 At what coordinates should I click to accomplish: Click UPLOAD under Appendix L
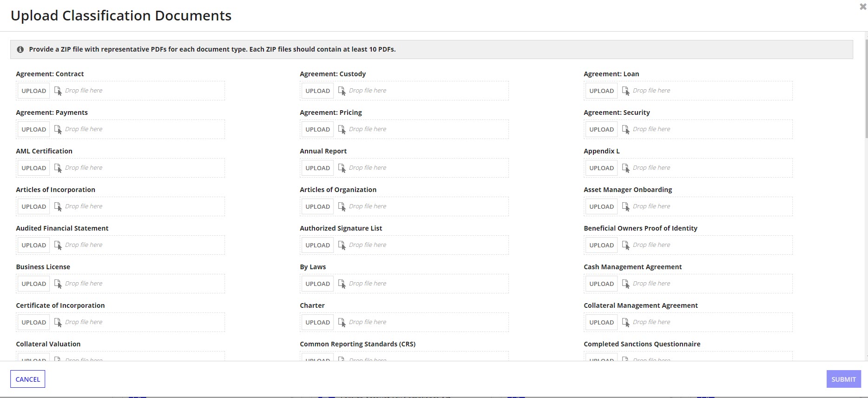click(602, 168)
